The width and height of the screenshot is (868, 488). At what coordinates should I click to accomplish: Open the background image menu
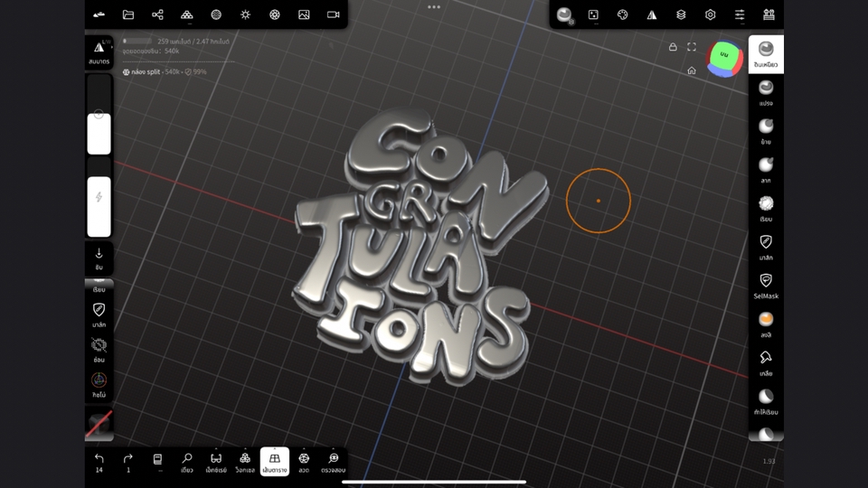coord(304,14)
